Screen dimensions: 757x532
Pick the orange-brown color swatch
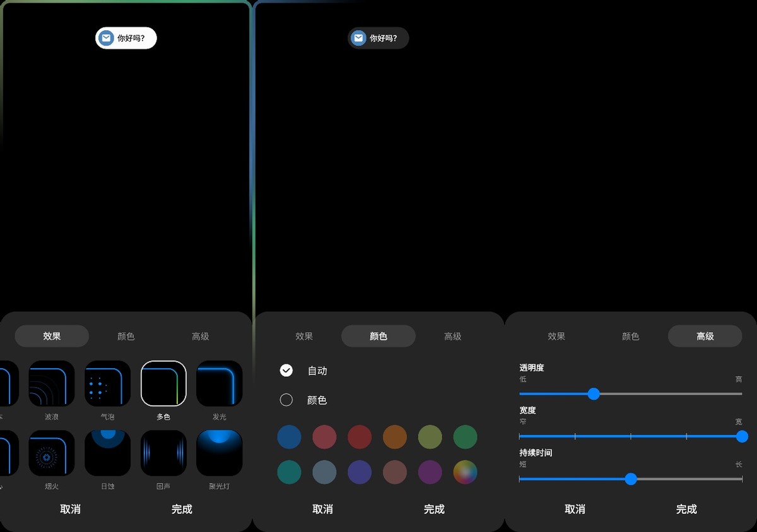(395, 437)
